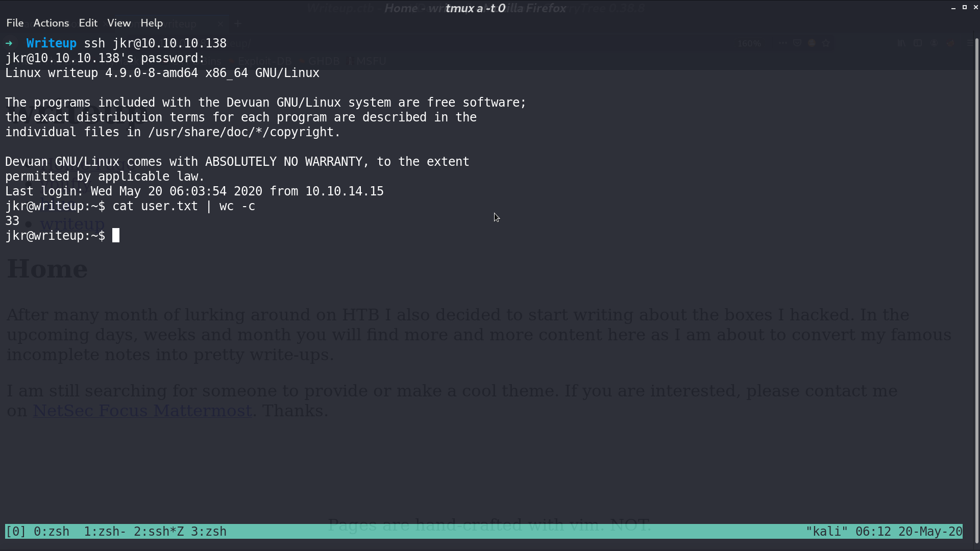
Task: Maximize the terminal window
Action: [964, 7]
